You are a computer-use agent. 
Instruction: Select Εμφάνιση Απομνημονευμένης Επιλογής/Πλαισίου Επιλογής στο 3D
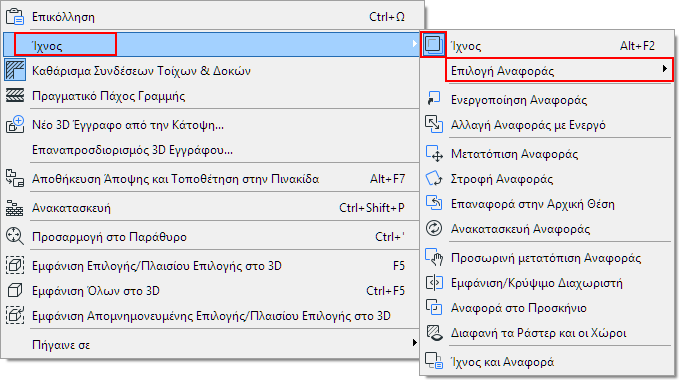211,316
